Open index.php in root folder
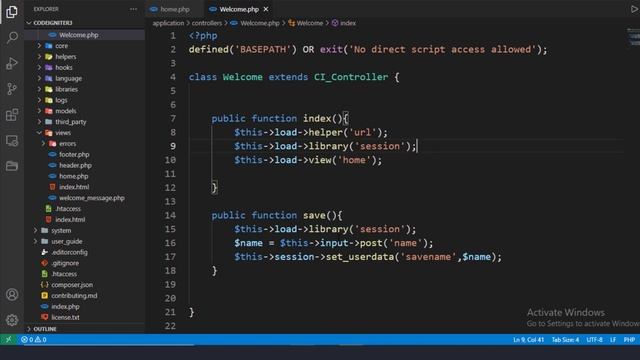This screenshot has height=360, width=640. coord(65,307)
